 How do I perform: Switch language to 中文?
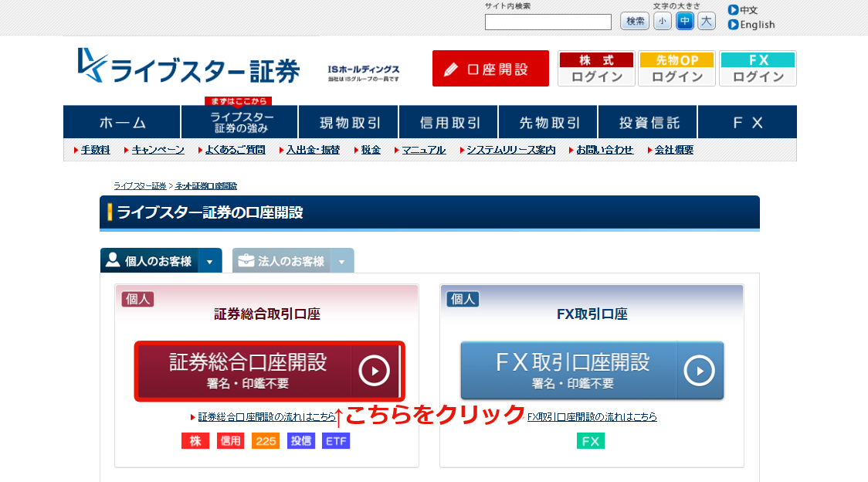(x=748, y=10)
